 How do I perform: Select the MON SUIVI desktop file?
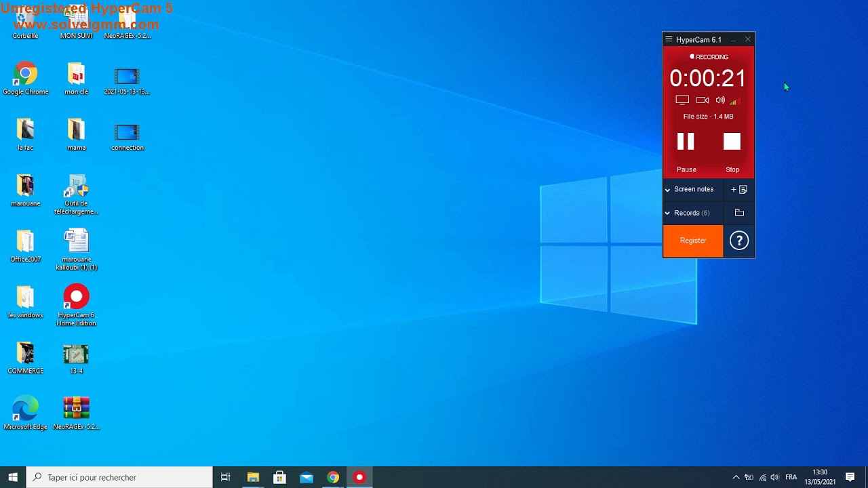76,23
